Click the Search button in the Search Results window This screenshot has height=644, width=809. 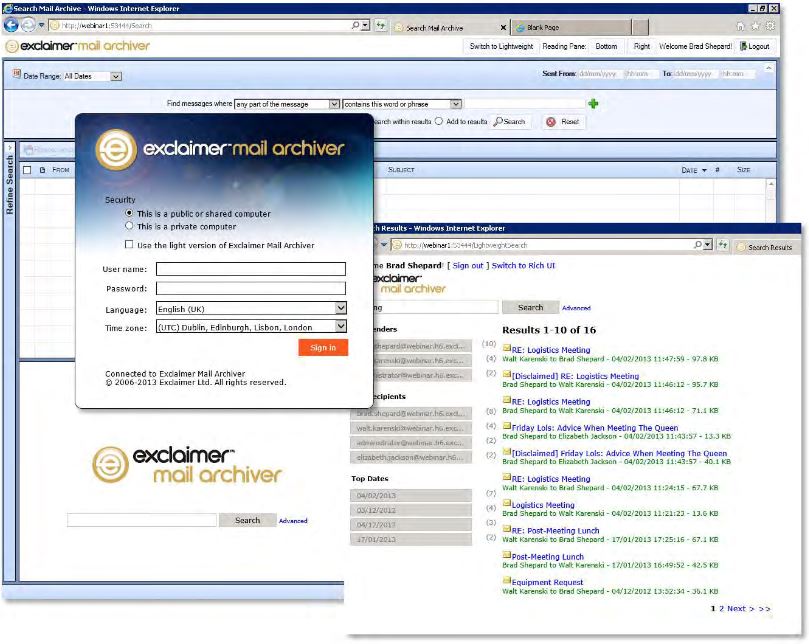click(530, 307)
